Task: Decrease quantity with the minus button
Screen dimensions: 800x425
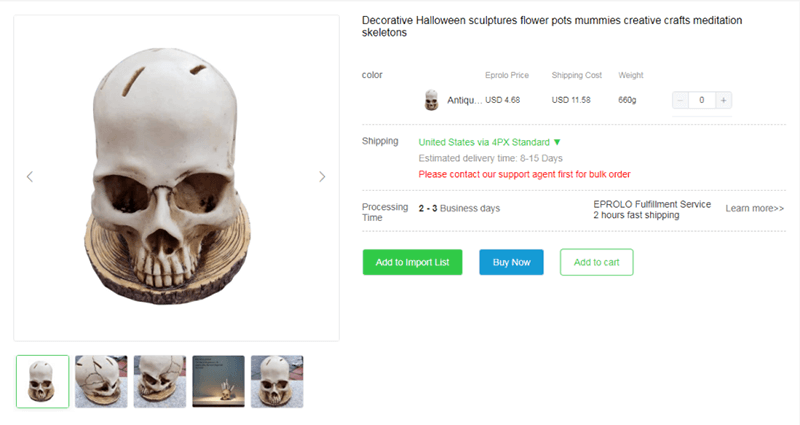Action: pyautogui.click(x=681, y=100)
